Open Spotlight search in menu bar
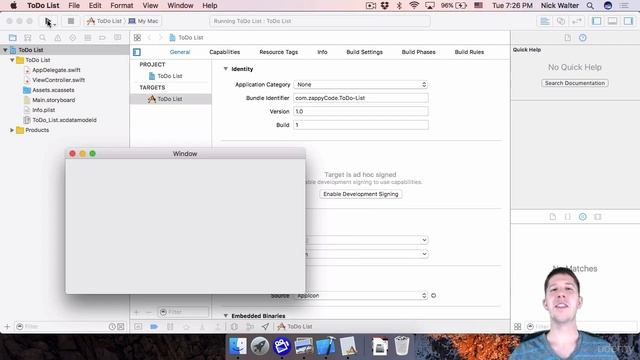Screen dimensions: 640x360 click(x=590, y=6)
